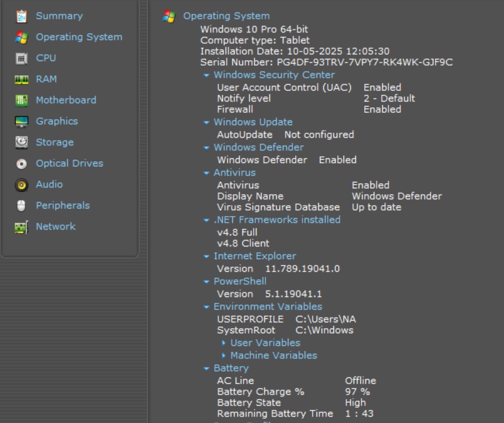504x423 pixels.
Task: Open the Operating System sidebar entry
Action: 79,37
